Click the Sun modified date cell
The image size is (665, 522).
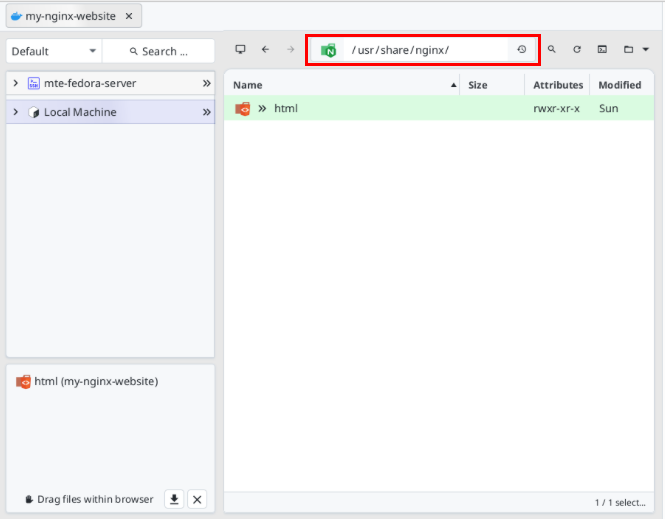click(609, 109)
